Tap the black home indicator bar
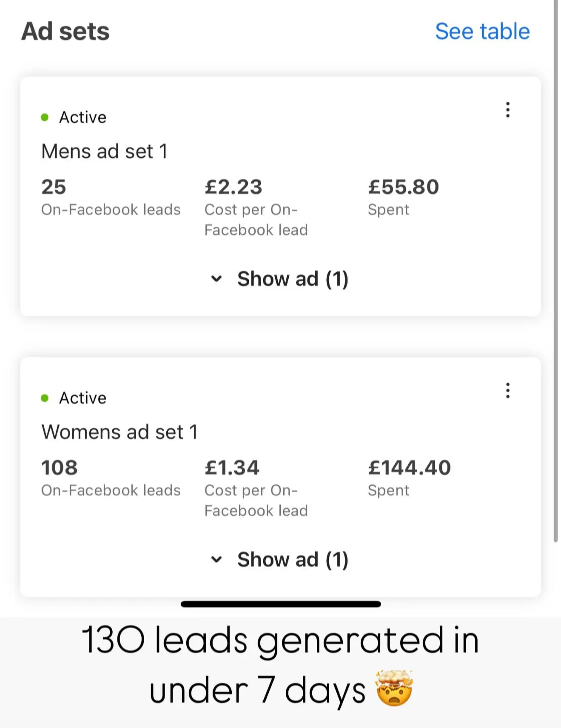This screenshot has width=561, height=728. tap(281, 604)
